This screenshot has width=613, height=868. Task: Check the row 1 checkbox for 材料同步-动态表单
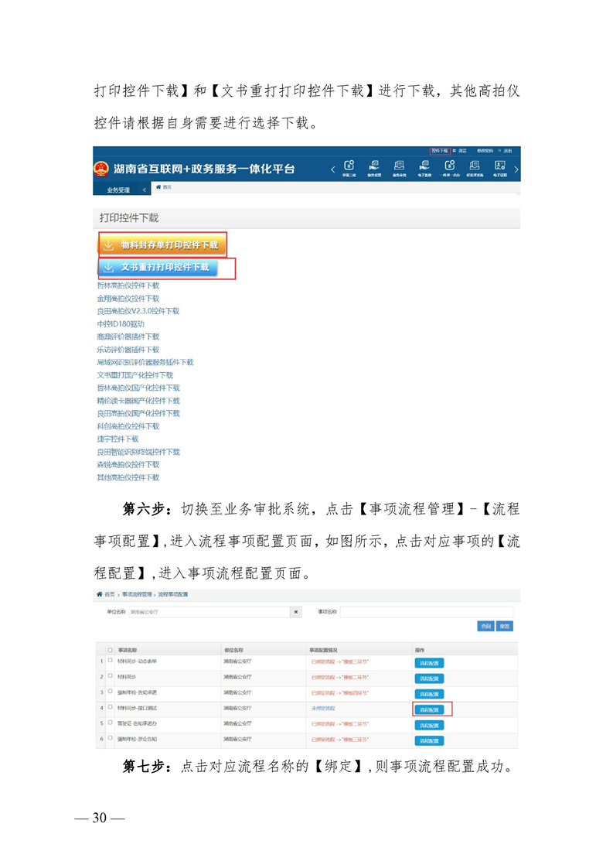point(111,661)
